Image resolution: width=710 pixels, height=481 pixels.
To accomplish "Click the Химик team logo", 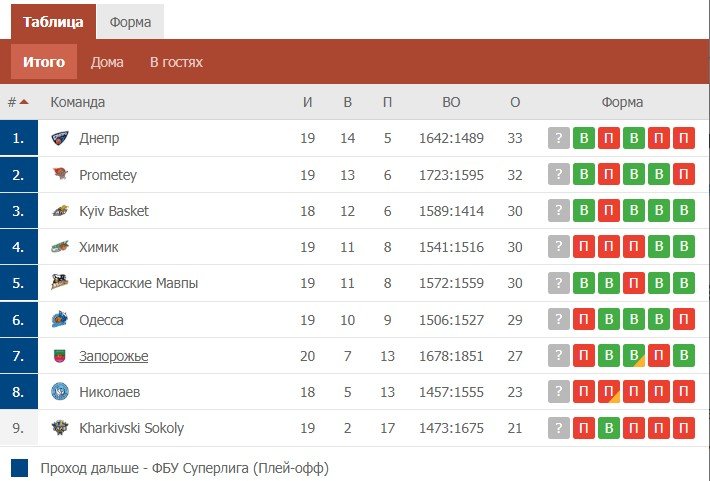I will coord(60,247).
